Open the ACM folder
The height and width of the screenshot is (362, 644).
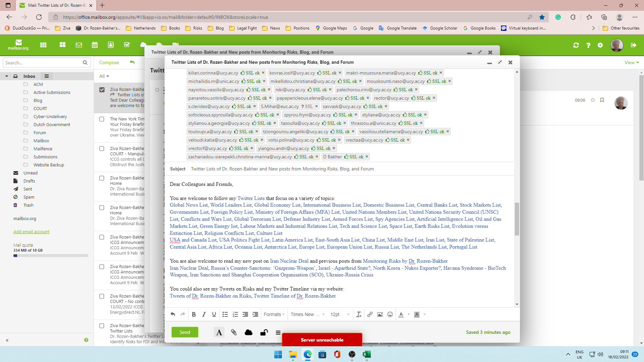38,84
